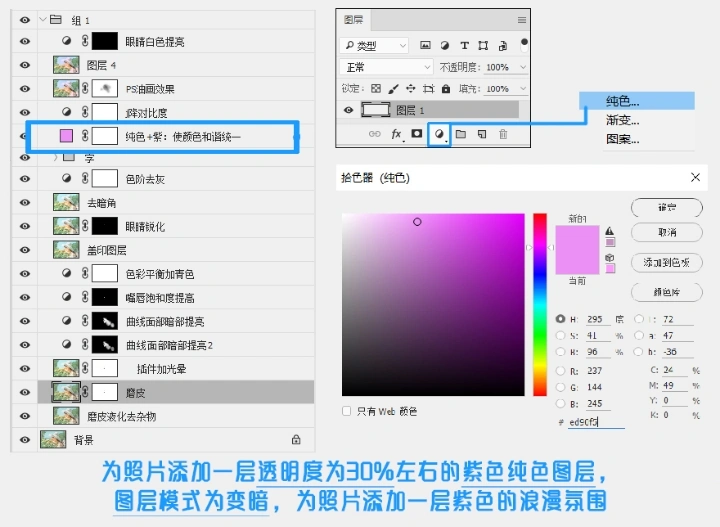Click the delete layer trash icon
720x527 pixels.
(x=503, y=134)
